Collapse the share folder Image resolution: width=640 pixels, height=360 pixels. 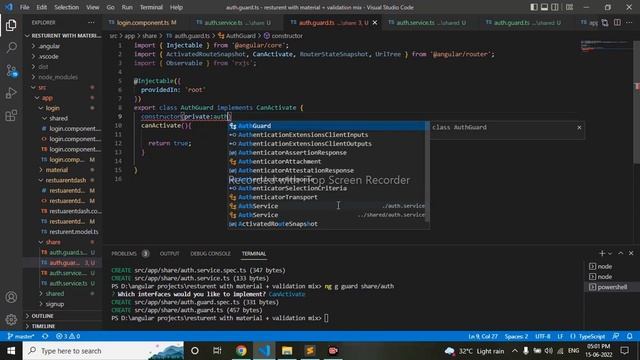coord(53,242)
